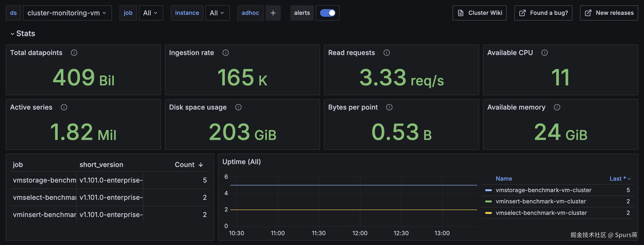Open the job variable dropdown

tap(150, 13)
